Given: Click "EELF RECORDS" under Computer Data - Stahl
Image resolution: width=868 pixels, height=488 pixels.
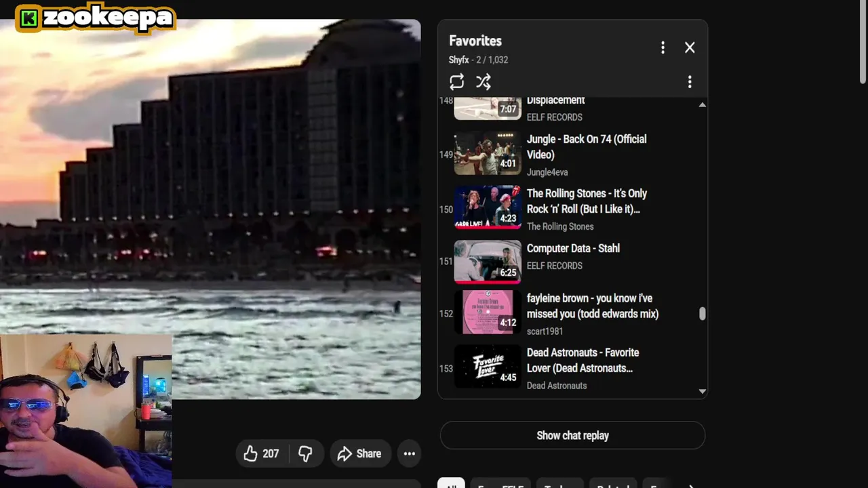Looking at the screenshot, I should (x=555, y=266).
